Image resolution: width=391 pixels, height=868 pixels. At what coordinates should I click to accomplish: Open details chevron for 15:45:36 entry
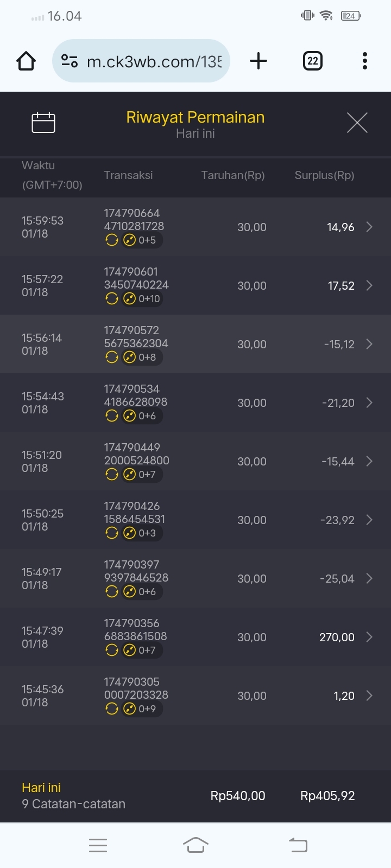[369, 696]
